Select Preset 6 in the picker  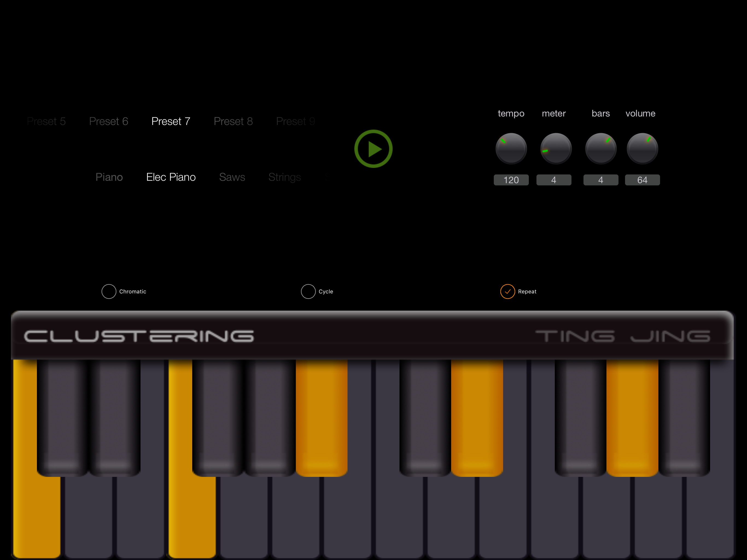point(108,121)
